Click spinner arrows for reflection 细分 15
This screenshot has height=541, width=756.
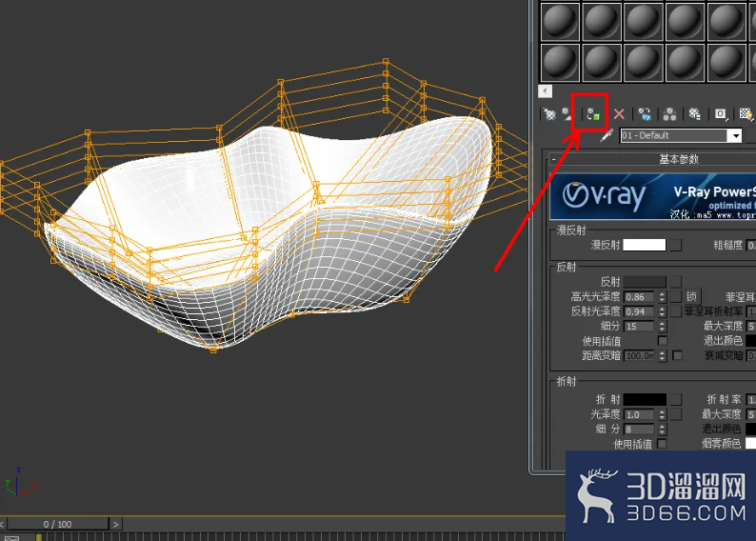(662, 327)
